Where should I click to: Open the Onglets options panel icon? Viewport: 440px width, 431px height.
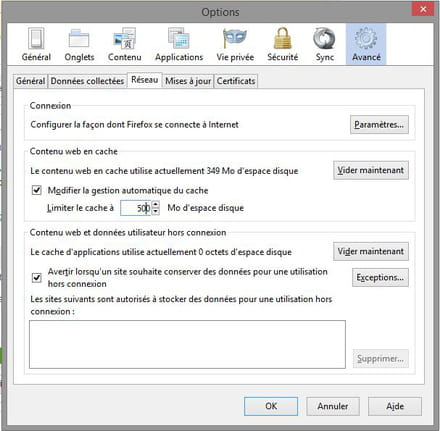[x=79, y=44]
